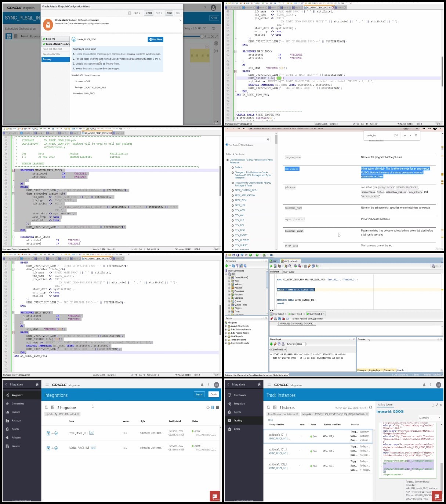
Task: Select the This Release radio button
Action: [x=239, y=145]
